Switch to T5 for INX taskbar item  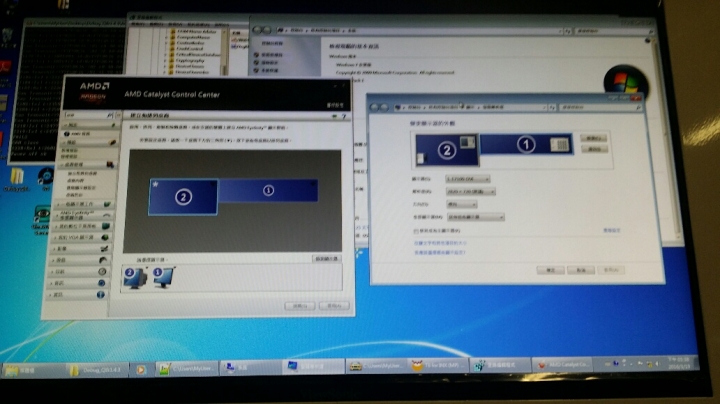pyautogui.click(x=439, y=365)
